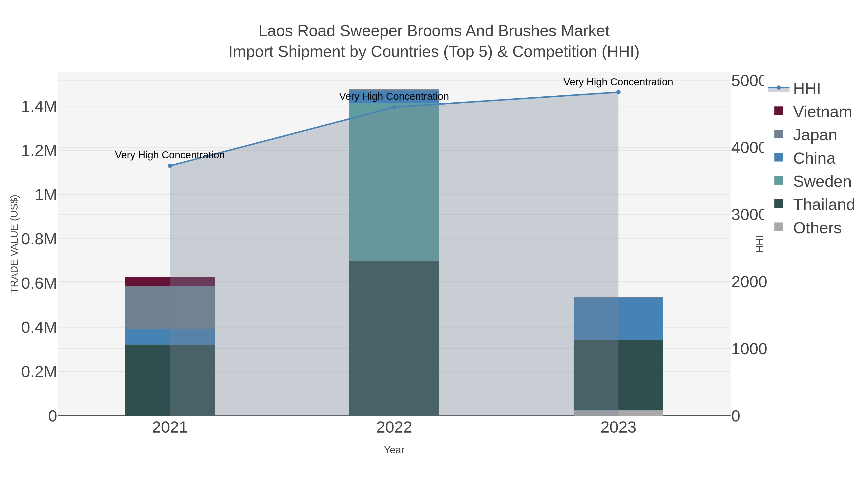Toggle the China legend entry
Image resolution: width=868 pixels, height=488 pixels.
coord(804,158)
